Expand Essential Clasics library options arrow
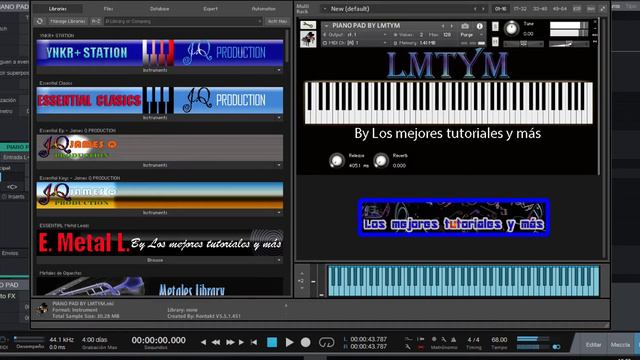Image resolution: width=640 pixels, height=360 pixels. 279,118
